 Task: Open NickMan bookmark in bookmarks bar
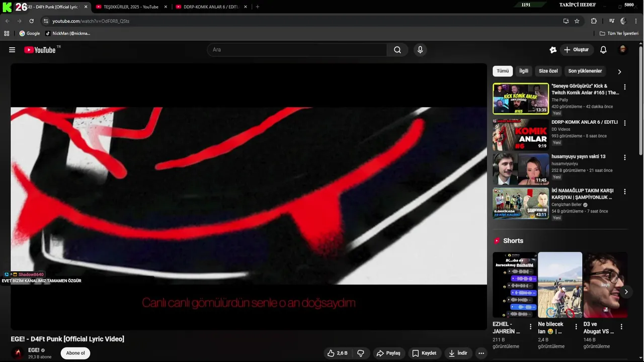pos(68,33)
